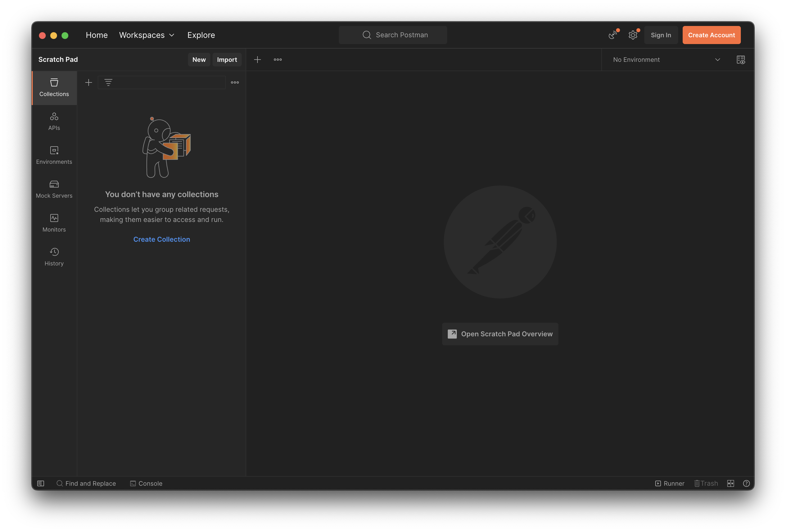Toggle the sidebar visibility
This screenshot has width=786, height=532.
40,483
